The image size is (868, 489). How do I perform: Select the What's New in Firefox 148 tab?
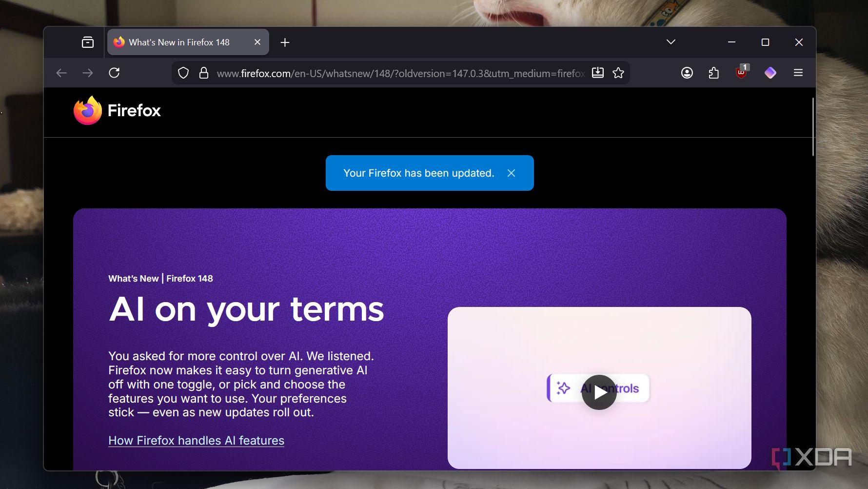coord(188,42)
